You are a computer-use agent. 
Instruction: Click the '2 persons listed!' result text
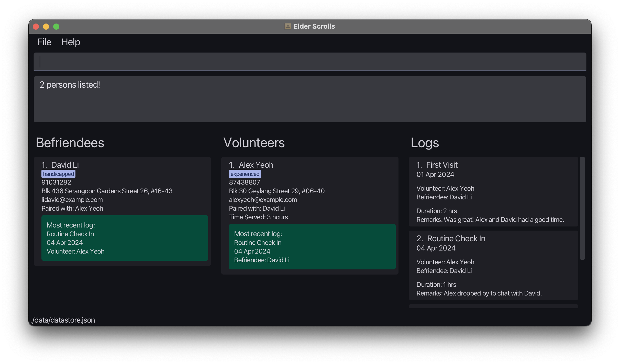point(70,85)
